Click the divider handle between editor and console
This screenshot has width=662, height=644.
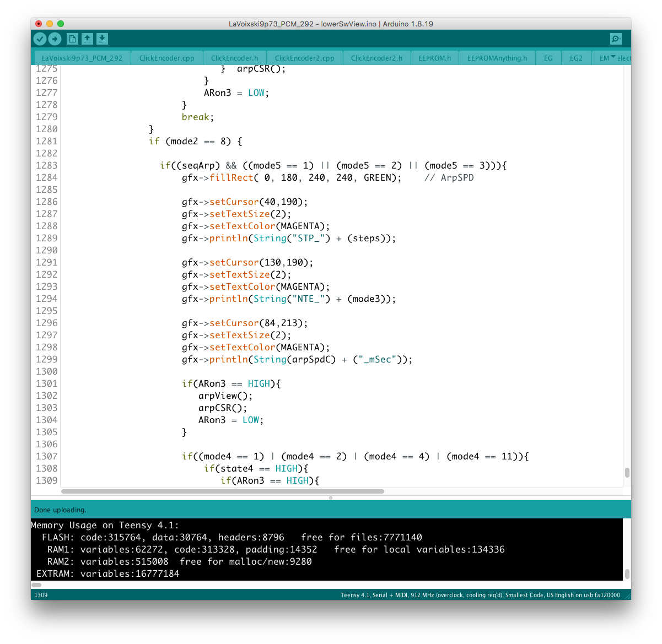pos(331,497)
